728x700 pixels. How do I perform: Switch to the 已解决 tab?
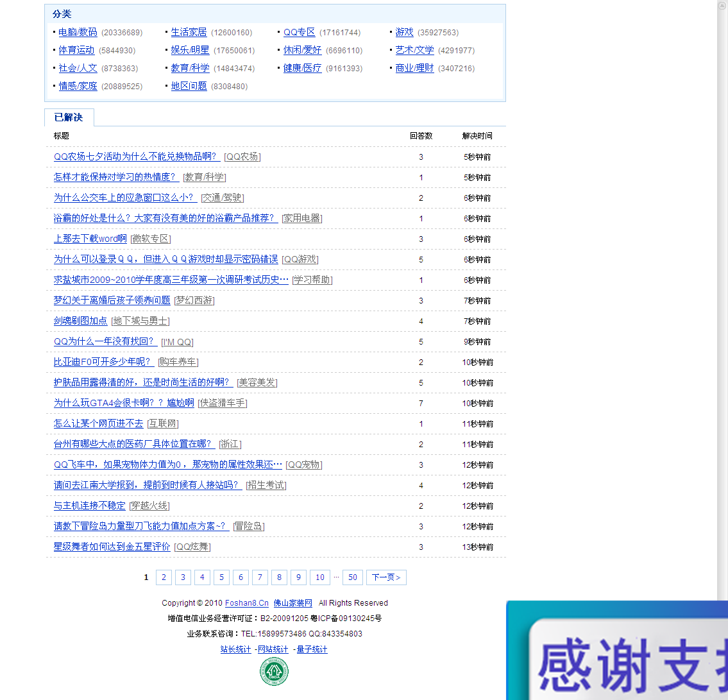coord(69,117)
